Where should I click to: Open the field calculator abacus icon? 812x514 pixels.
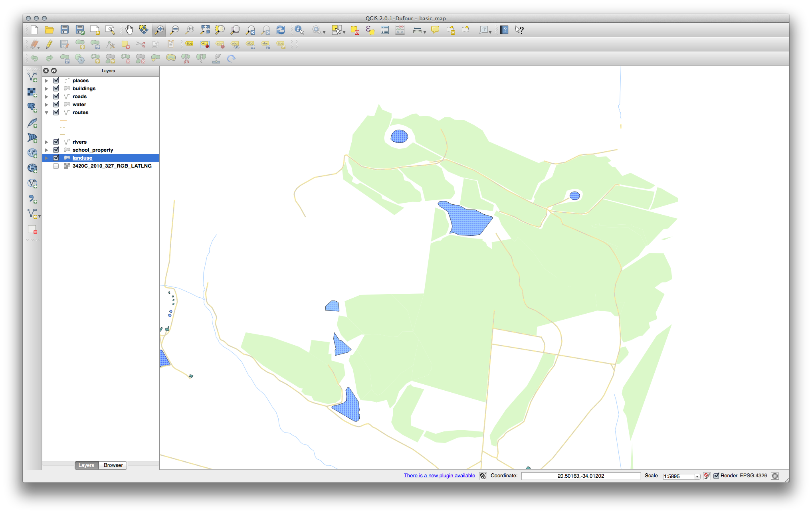[x=400, y=30]
